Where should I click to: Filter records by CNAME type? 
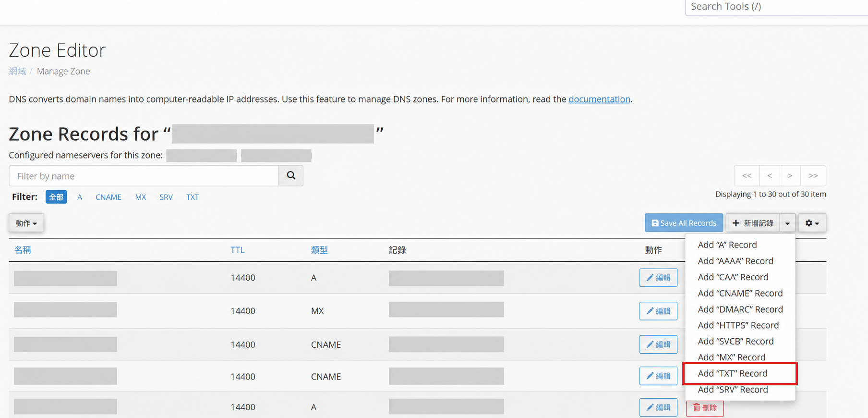108,197
